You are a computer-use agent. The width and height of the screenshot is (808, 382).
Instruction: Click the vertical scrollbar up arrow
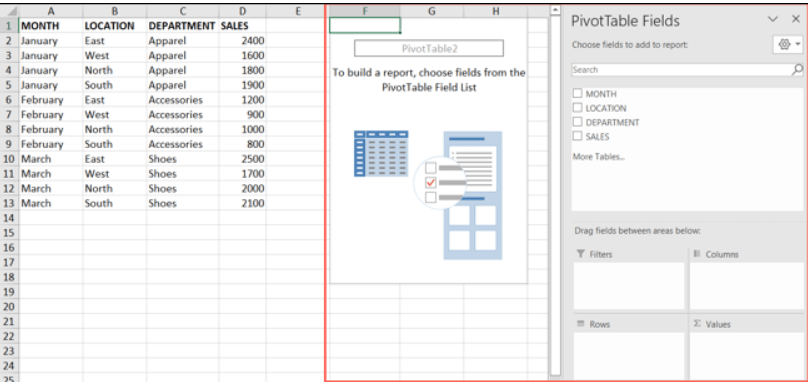pos(555,9)
